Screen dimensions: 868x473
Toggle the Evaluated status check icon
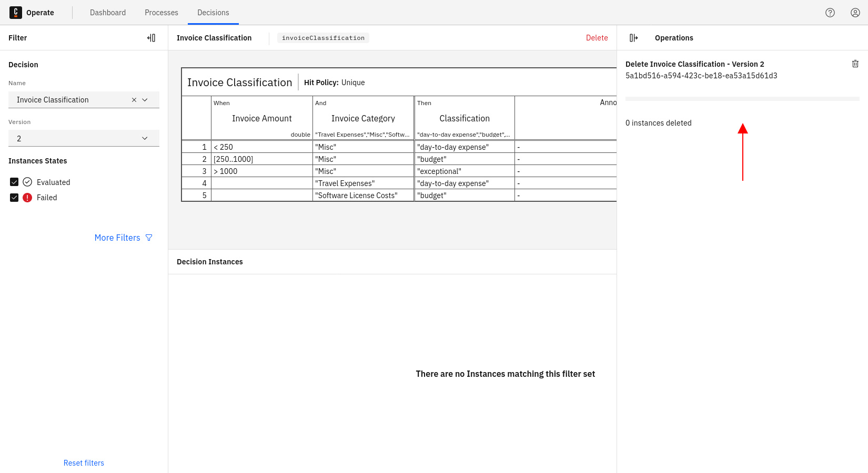click(x=27, y=182)
